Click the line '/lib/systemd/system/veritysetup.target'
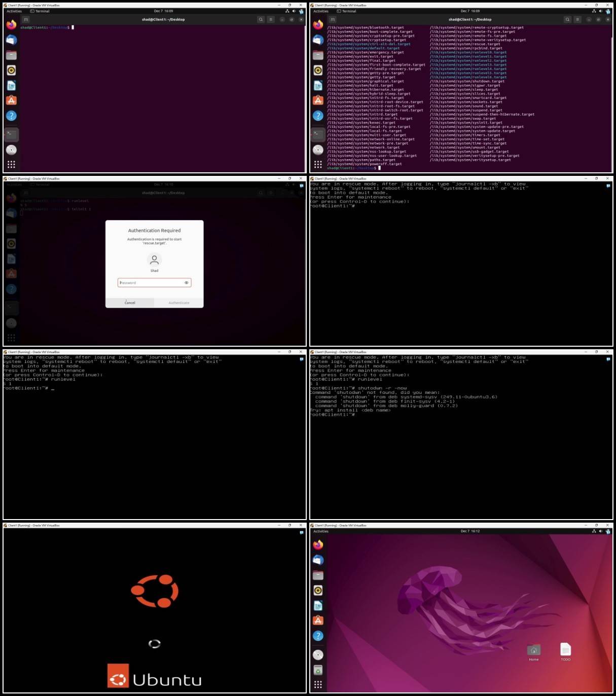 pyautogui.click(x=470, y=160)
